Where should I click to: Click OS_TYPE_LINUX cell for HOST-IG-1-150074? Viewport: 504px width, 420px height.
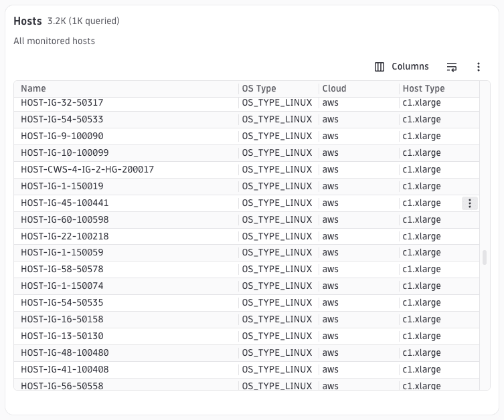(x=277, y=286)
